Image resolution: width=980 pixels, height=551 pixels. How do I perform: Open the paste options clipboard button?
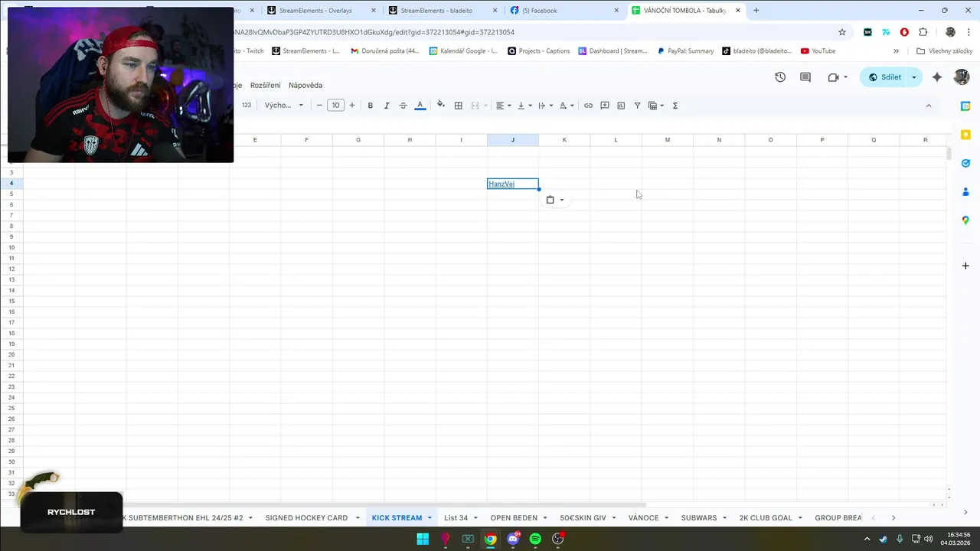pos(555,200)
